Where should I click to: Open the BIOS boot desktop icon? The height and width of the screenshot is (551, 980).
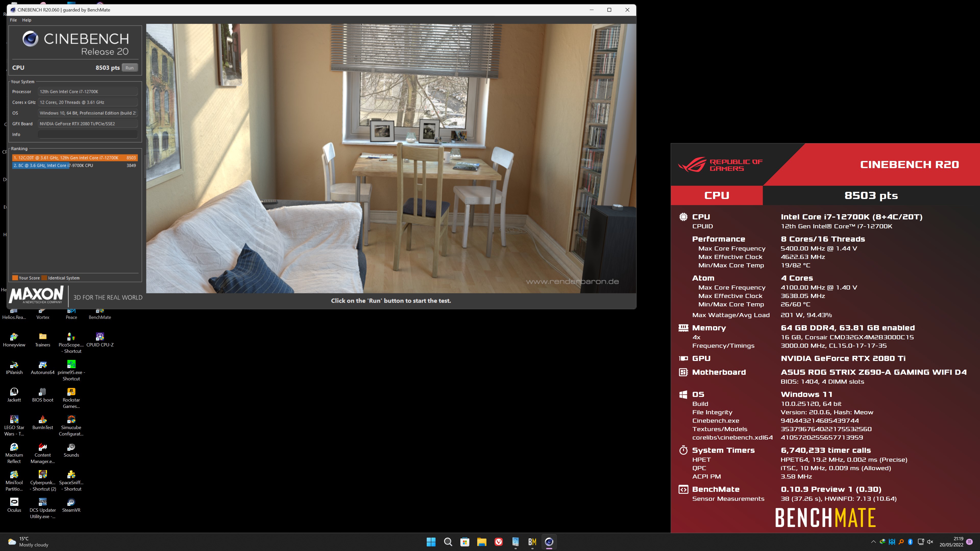click(x=43, y=395)
